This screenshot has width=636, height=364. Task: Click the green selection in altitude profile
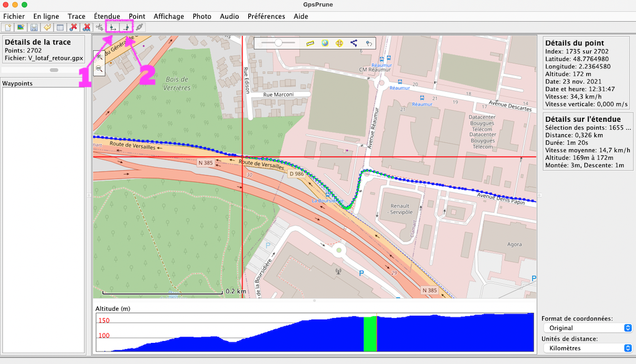(x=370, y=334)
